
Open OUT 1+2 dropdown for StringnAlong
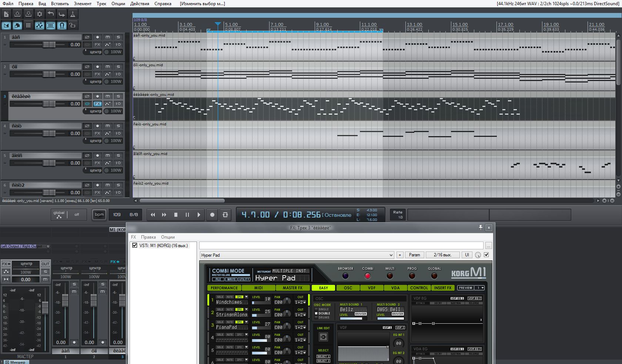pyautogui.click(x=300, y=315)
